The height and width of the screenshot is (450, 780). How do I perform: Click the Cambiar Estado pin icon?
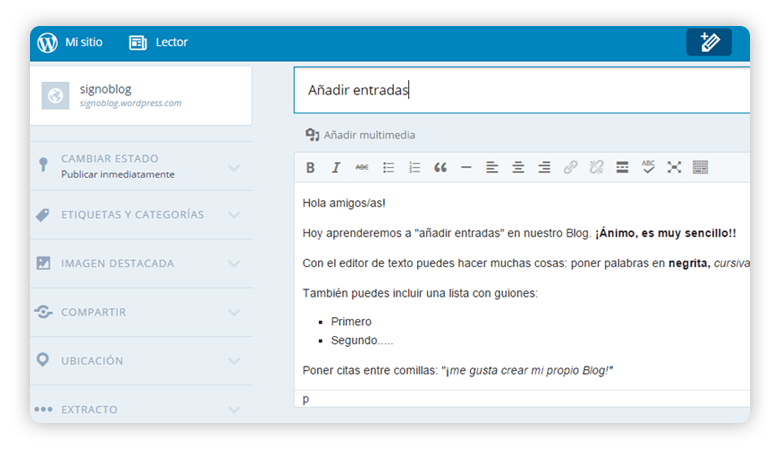pyautogui.click(x=43, y=164)
